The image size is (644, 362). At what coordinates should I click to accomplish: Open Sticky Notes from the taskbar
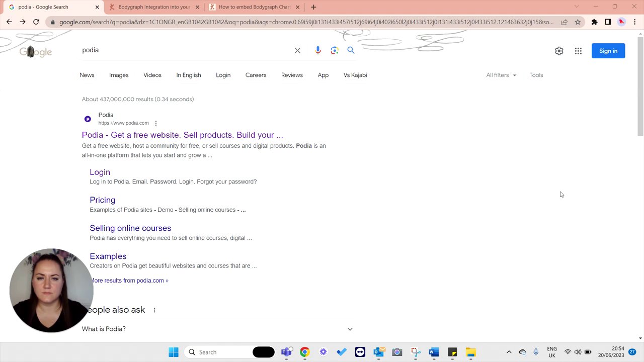[452, 352]
